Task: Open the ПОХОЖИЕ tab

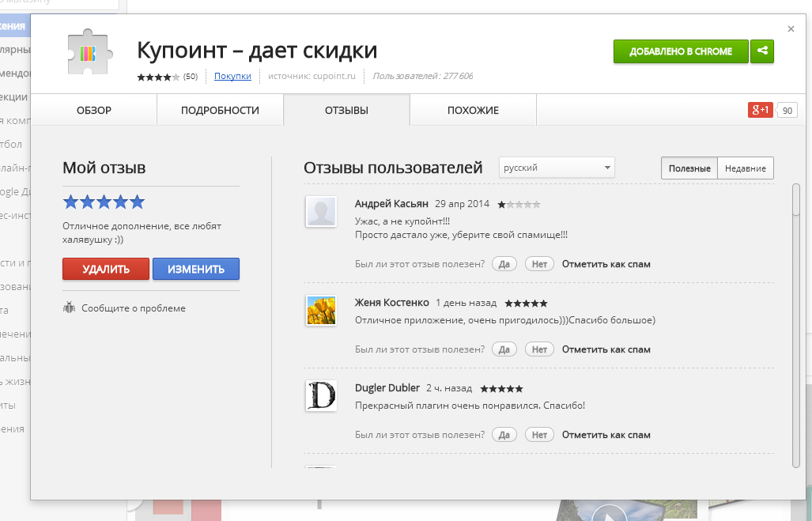Action: [473, 110]
